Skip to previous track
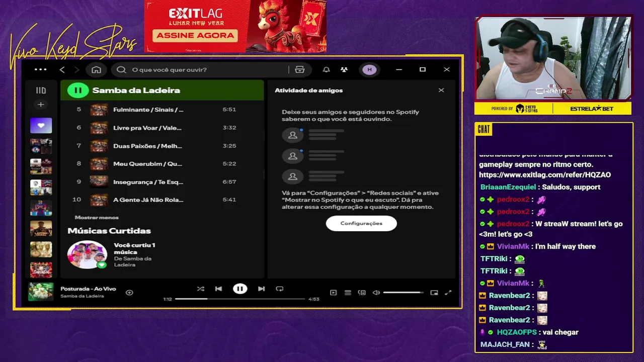 [x=218, y=289]
